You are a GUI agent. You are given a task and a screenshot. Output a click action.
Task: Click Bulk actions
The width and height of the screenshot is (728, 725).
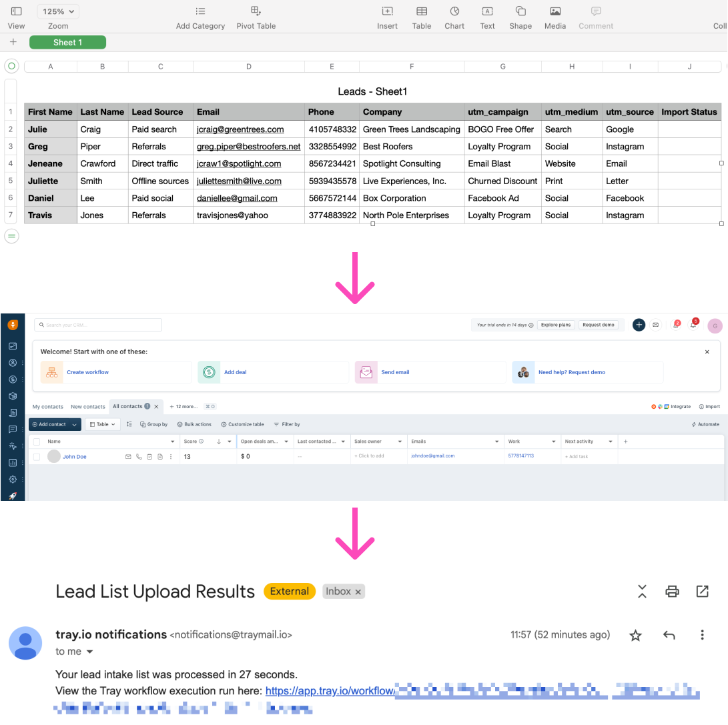tap(194, 424)
